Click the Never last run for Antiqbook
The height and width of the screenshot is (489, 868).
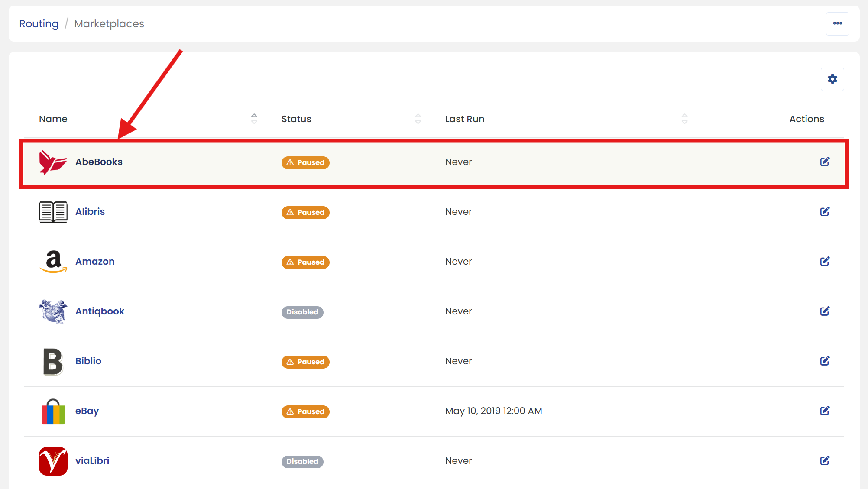tap(459, 311)
